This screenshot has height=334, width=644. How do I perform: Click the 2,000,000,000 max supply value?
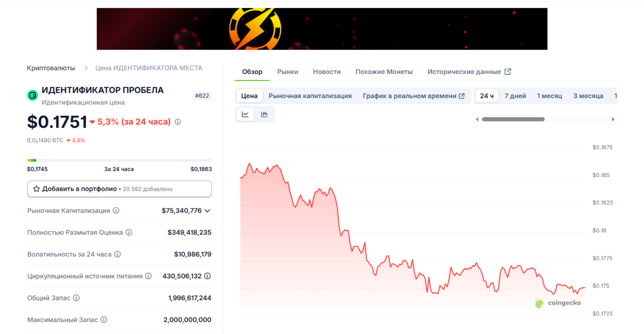point(187,320)
